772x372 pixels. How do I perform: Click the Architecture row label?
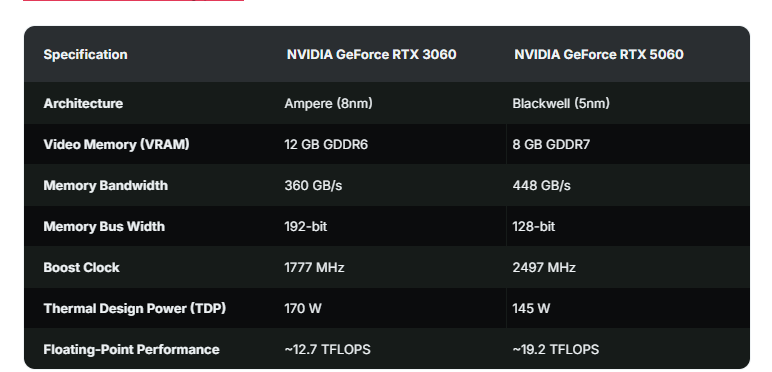[x=83, y=104]
